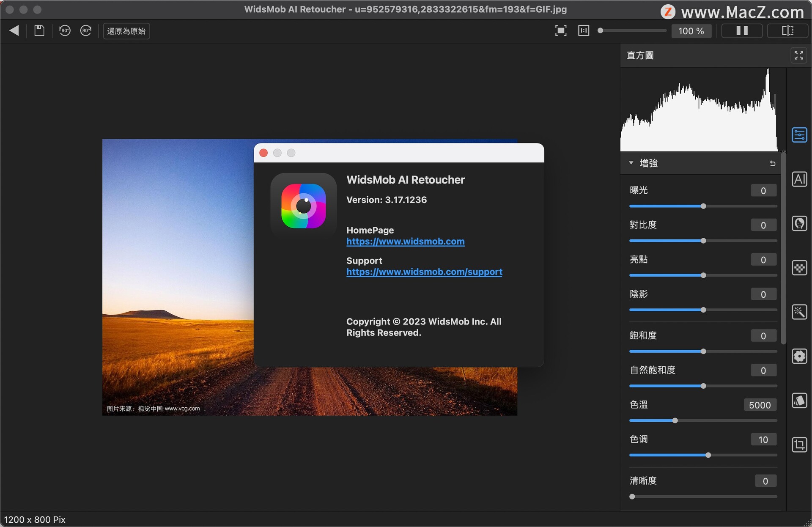Rotate image 90° counterclockwise

[65, 30]
